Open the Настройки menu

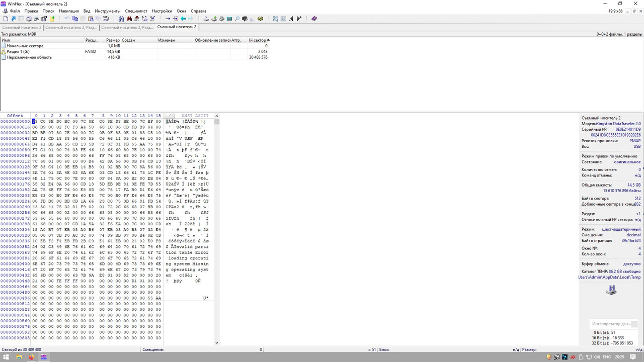(162, 11)
